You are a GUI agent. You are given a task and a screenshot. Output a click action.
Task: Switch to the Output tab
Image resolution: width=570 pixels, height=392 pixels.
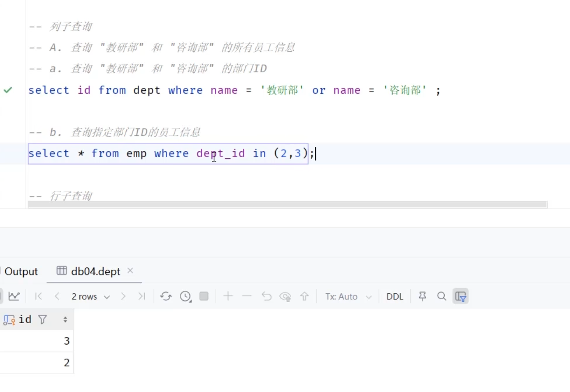(x=21, y=271)
